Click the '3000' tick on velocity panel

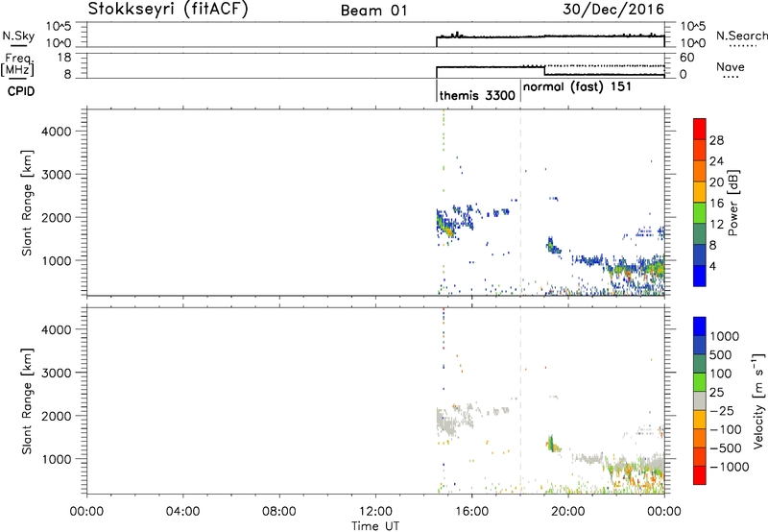click(57, 373)
